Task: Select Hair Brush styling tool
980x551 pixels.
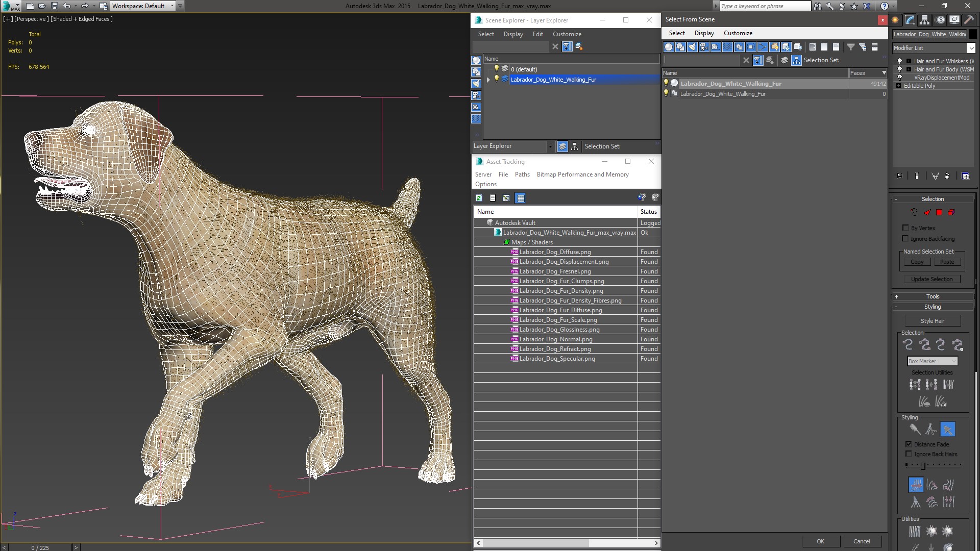Action: pos(915,429)
